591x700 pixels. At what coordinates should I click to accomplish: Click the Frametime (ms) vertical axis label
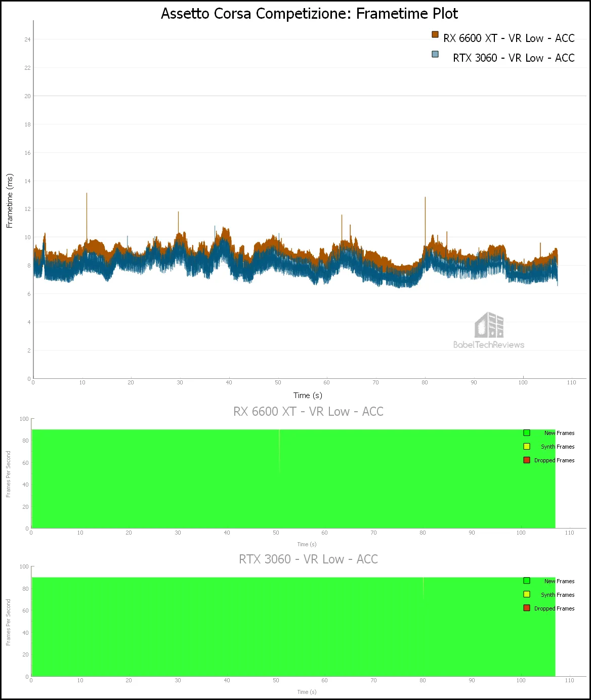pos(10,201)
